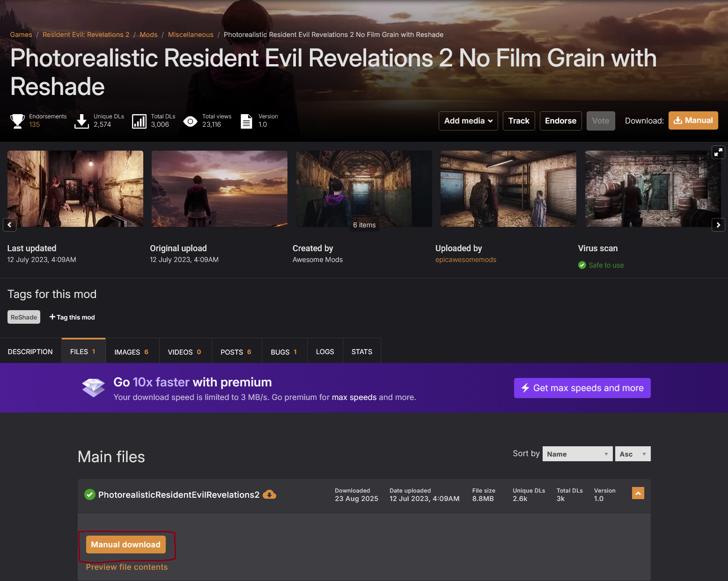Open the Miscellaneous category breadcrumb
Viewport: 728px width, 581px height.
tap(191, 35)
